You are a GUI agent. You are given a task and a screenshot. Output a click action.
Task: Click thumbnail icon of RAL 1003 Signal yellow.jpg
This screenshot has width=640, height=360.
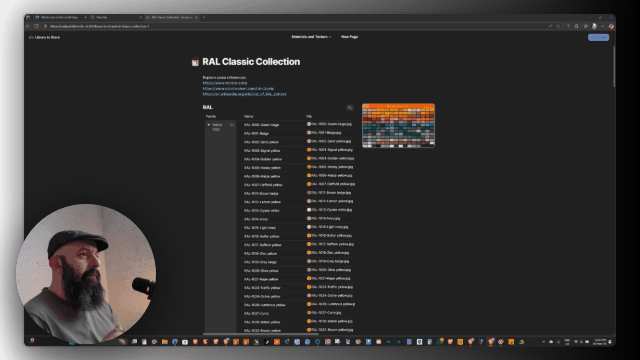click(309, 150)
